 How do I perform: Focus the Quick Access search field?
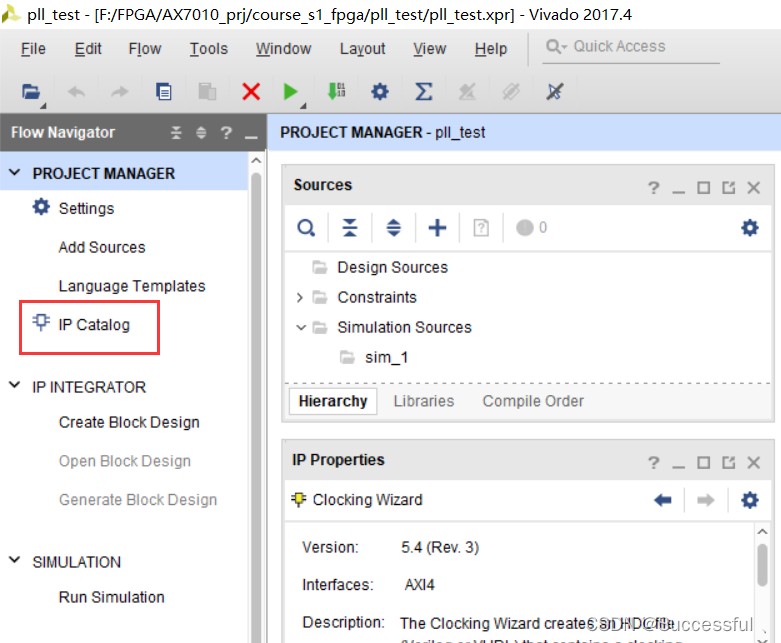click(x=631, y=47)
